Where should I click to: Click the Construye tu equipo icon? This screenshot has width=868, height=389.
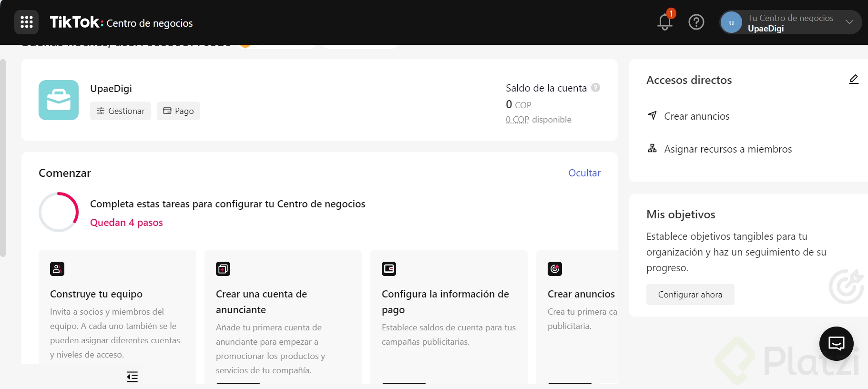tap(57, 269)
